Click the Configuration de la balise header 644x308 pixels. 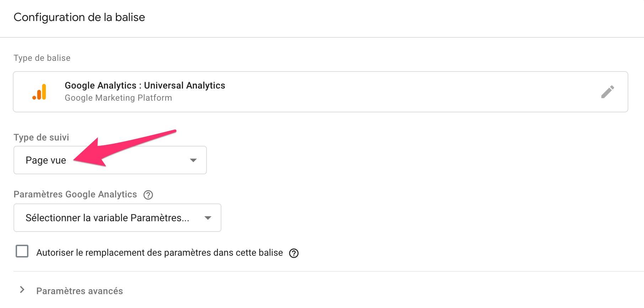point(79,17)
